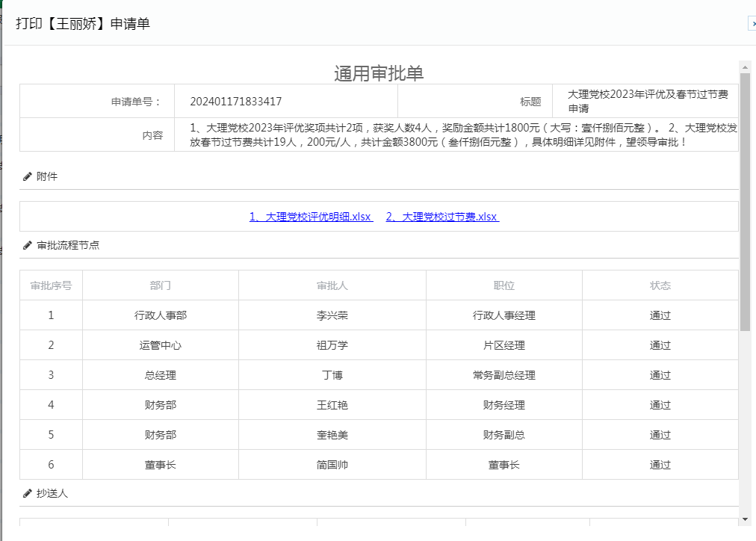Click scrollbar up arrow
The width and height of the screenshot is (756, 541).
point(745,67)
